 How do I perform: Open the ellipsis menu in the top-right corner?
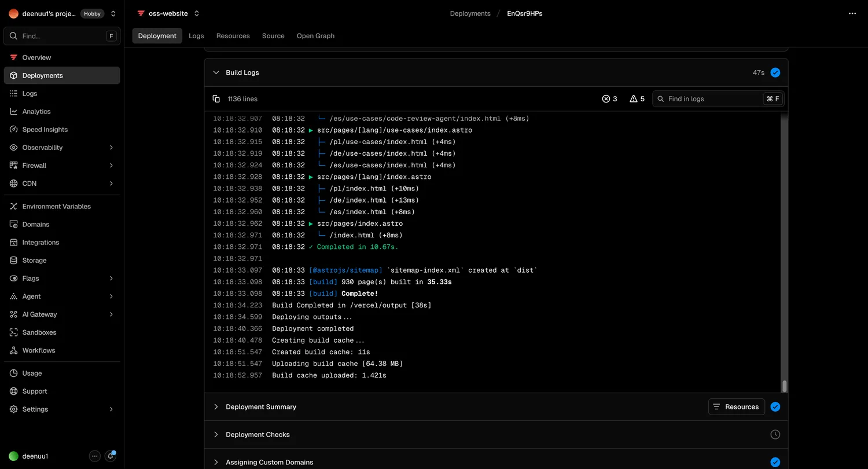[852, 13]
